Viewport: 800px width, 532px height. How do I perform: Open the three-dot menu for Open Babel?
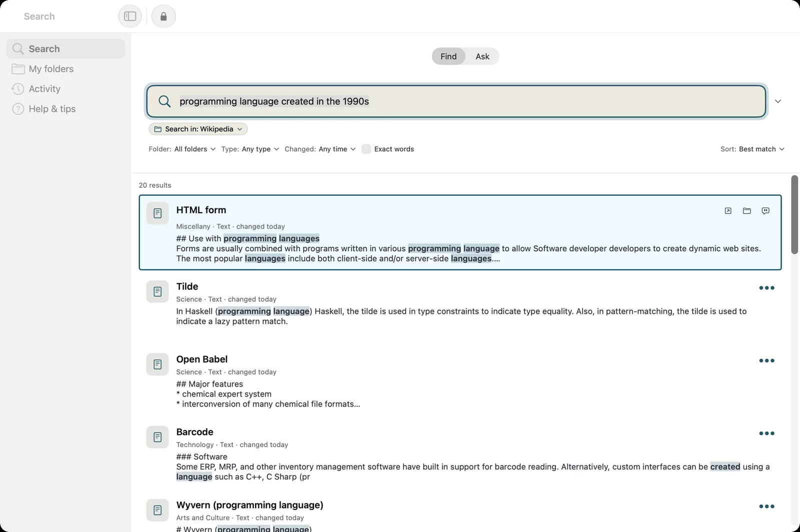(766, 361)
